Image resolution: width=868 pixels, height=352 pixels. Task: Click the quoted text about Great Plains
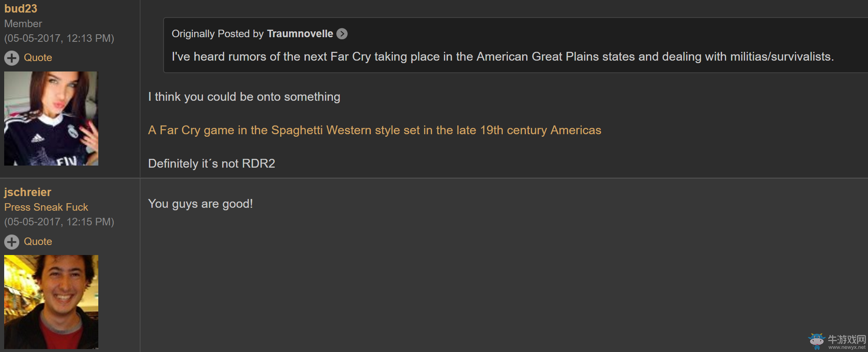pos(503,57)
